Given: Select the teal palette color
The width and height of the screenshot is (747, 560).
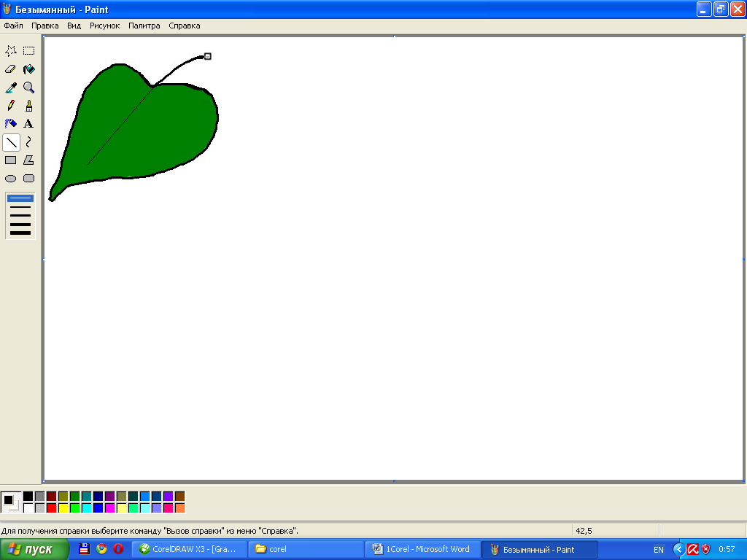Looking at the screenshot, I should pos(86,496).
